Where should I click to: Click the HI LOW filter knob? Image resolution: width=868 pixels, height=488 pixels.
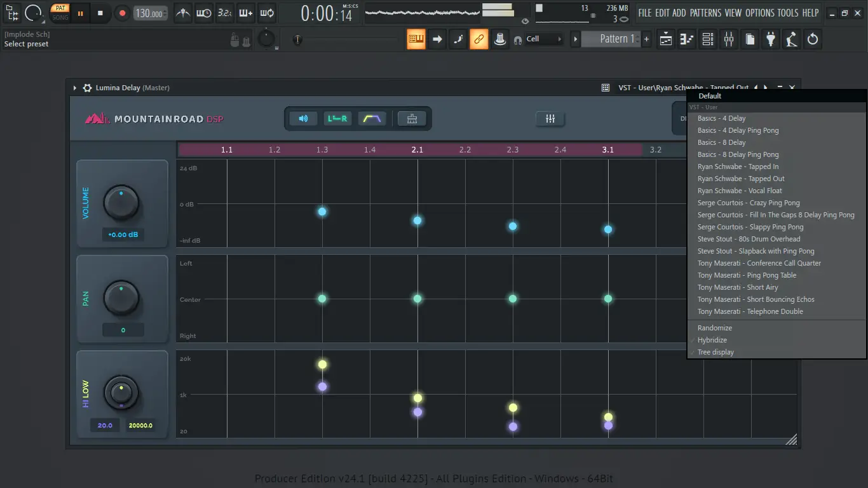point(121,393)
